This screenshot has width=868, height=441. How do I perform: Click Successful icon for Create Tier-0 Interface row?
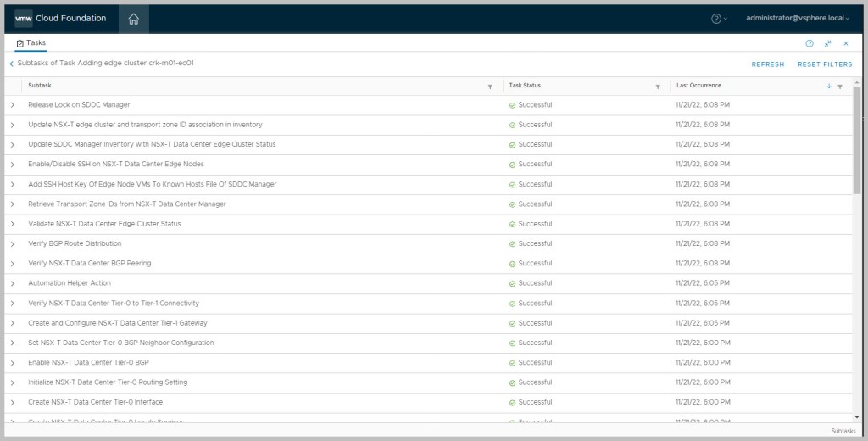coord(512,403)
